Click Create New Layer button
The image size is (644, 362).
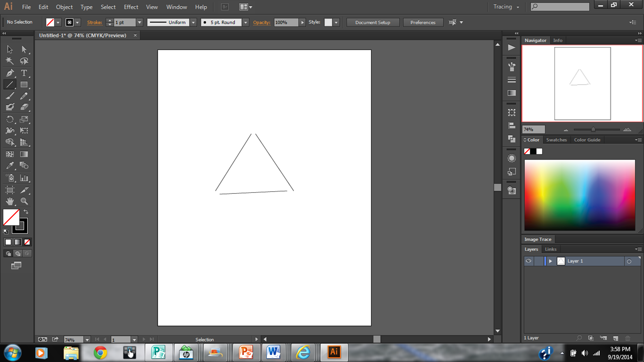tap(616, 338)
